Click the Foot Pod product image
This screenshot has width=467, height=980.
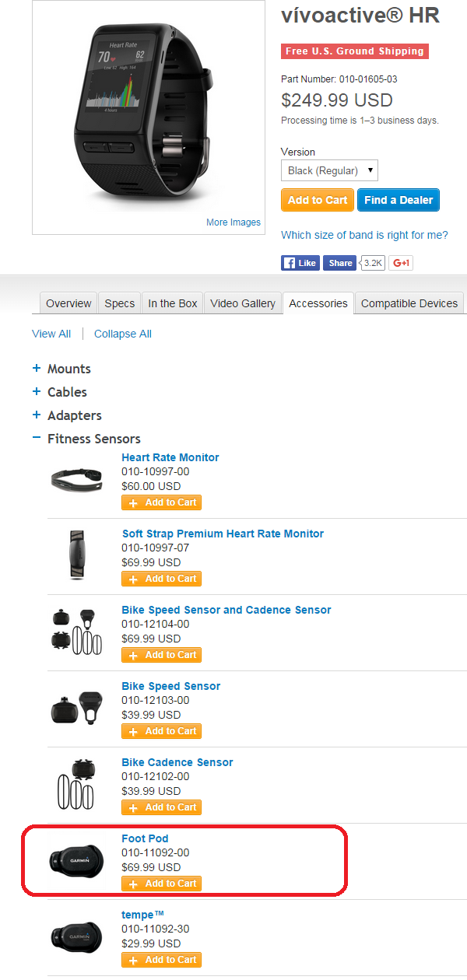(75, 860)
